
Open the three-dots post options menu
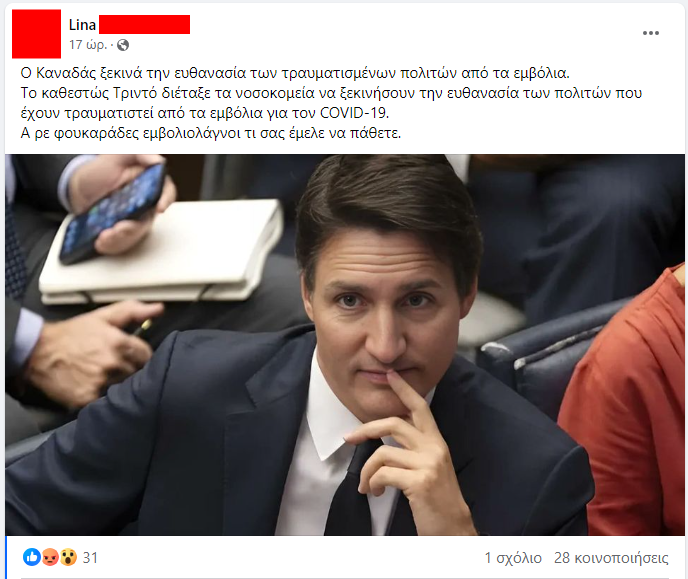(651, 33)
